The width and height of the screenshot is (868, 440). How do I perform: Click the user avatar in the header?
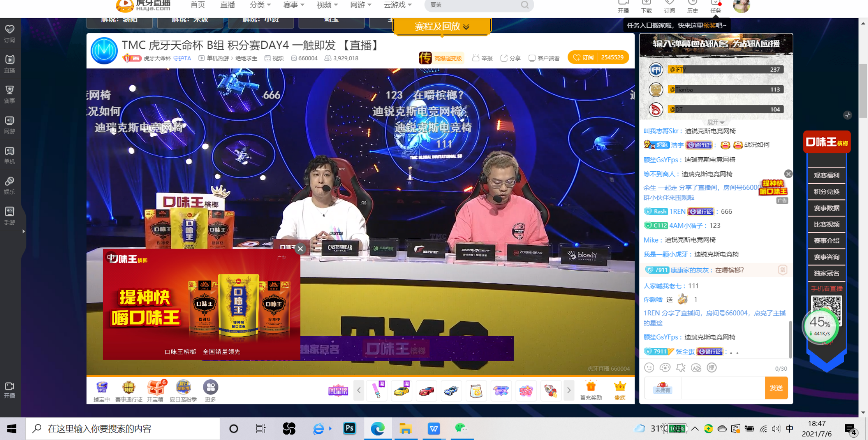[741, 5]
